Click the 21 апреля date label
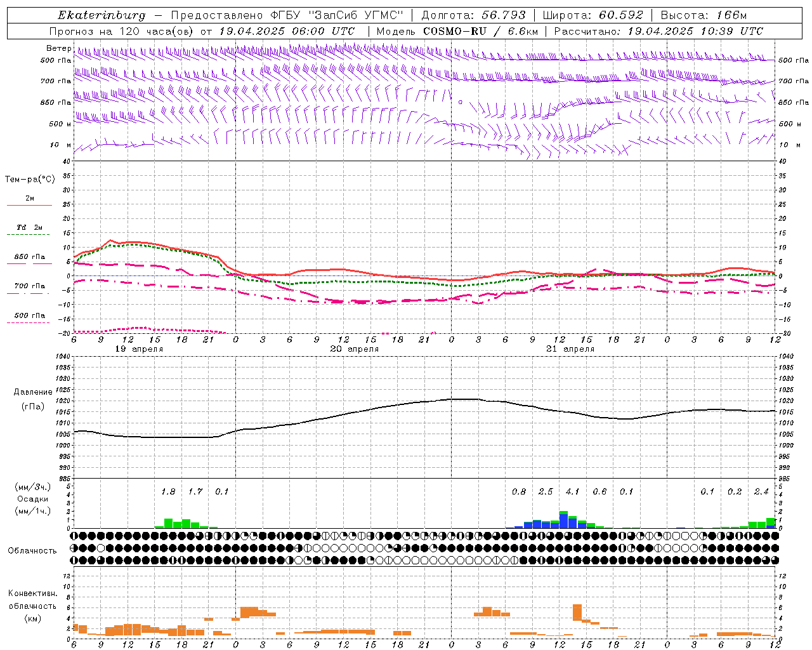This screenshot has height=650, width=812. click(570, 349)
